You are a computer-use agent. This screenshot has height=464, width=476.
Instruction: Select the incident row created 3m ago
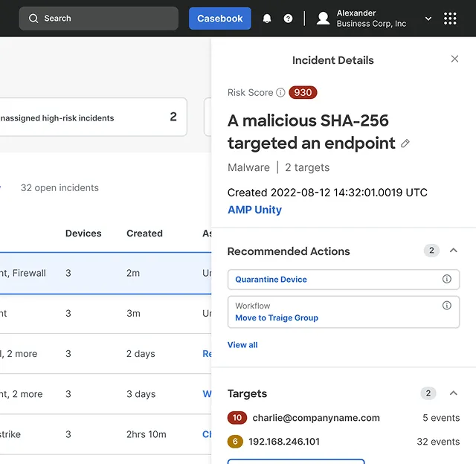pos(106,314)
